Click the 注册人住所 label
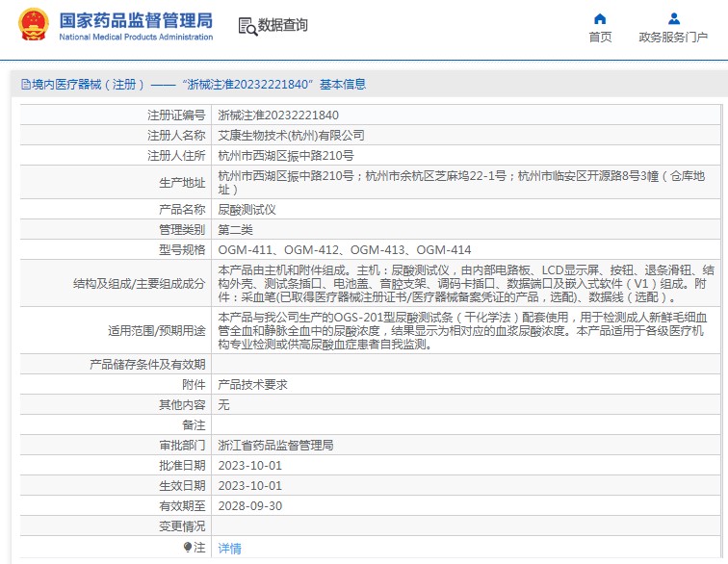The height and width of the screenshot is (564, 728). click(176, 156)
